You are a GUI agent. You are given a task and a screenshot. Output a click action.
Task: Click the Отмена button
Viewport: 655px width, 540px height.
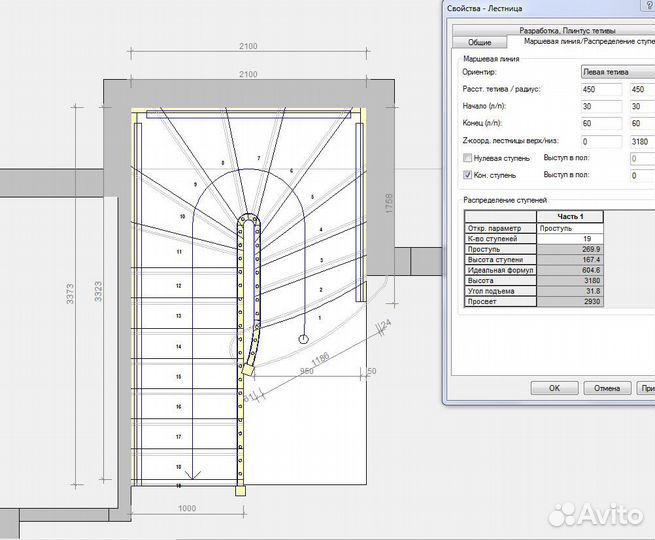pos(607,387)
